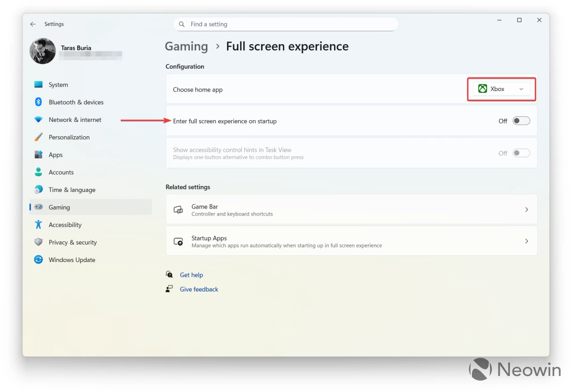The height and width of the screenshot is (392, 572).
Task: Click the search magnifier icon
Action: click(181, 24)
